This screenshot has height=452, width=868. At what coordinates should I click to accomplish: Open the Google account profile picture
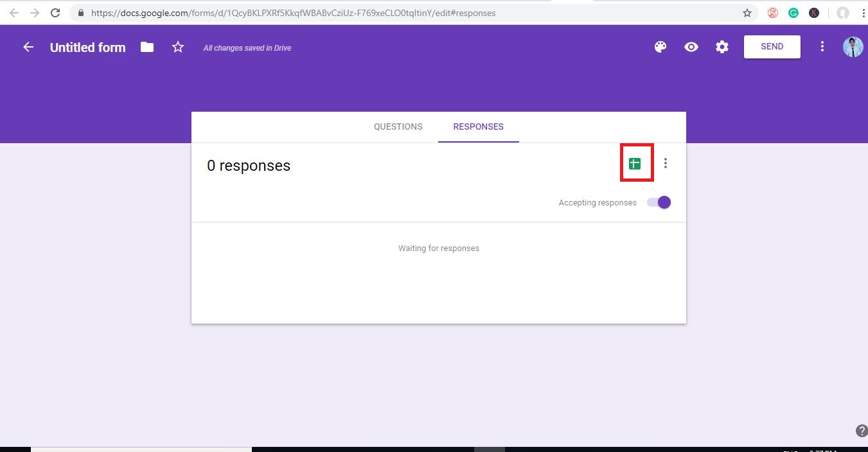click(x=853, y=47)
